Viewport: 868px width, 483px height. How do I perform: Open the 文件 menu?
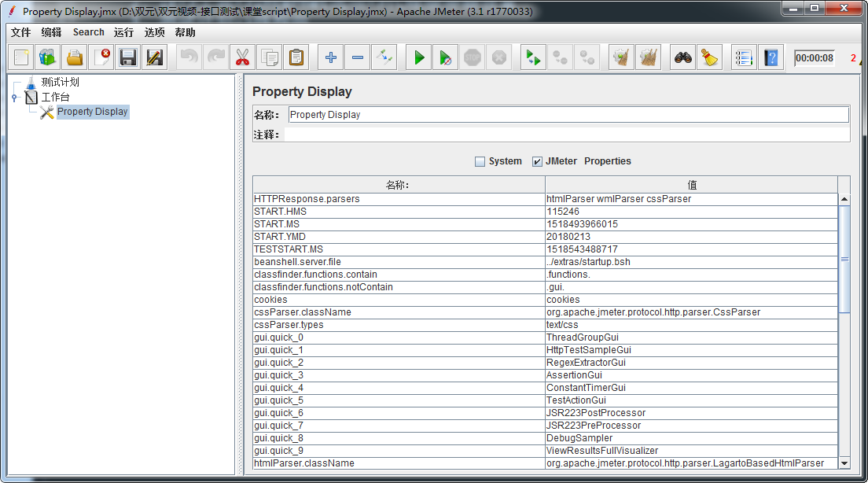[x=21, y=32]
